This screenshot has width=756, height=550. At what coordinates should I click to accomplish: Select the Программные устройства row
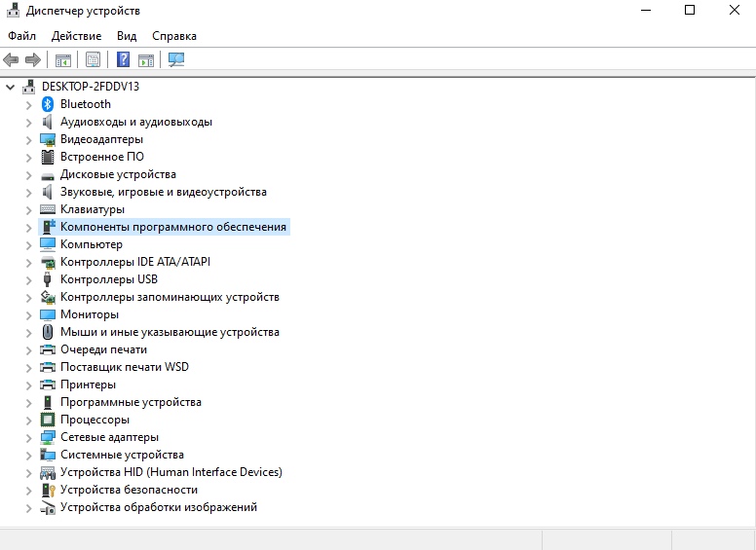click(x=131, y=402)
